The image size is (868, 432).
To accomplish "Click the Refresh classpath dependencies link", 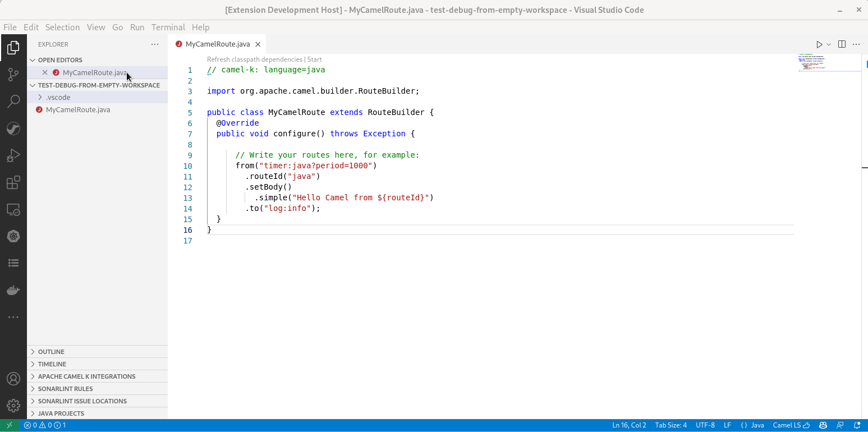I will [254, 59].
